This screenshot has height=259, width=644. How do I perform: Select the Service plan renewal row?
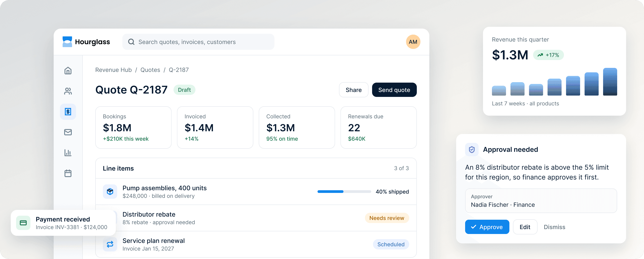pyautogui.click(x=256, y=244)
